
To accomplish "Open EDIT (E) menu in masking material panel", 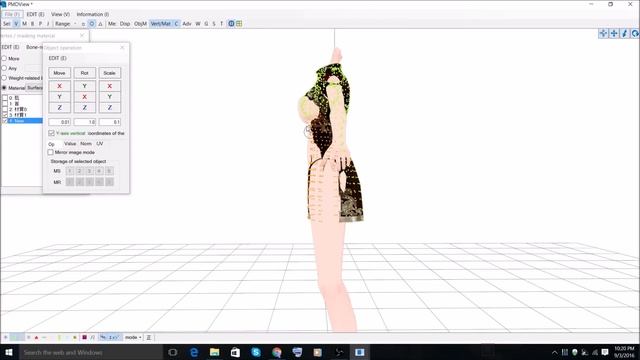I will 10,47.
